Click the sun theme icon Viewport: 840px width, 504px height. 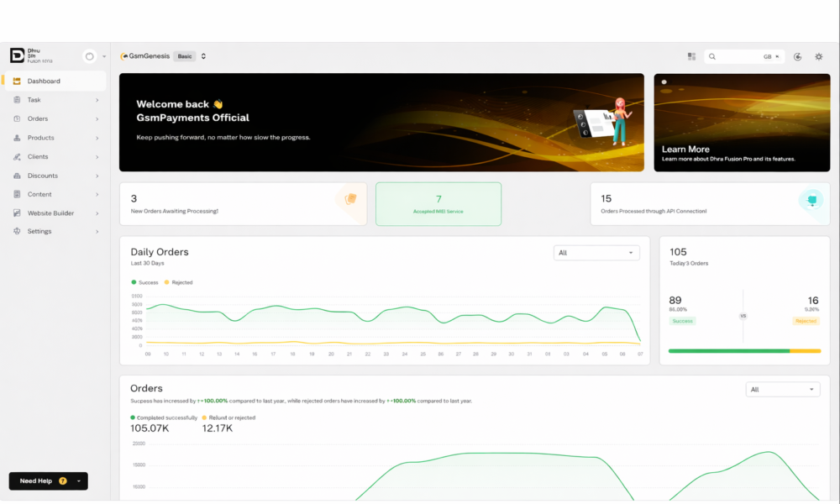[818, 56]
